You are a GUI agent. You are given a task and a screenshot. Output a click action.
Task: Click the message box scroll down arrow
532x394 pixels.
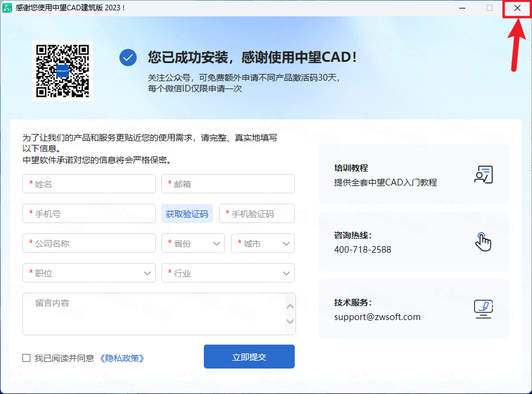(x=290, y=322)
